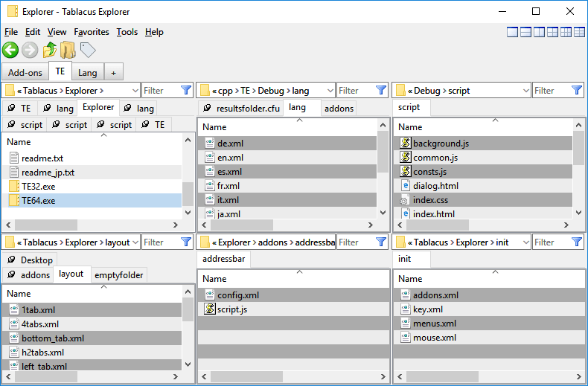Click the plus button to add a tab
Viewport: 588px width, 386px height.
[x=113, y=72]
